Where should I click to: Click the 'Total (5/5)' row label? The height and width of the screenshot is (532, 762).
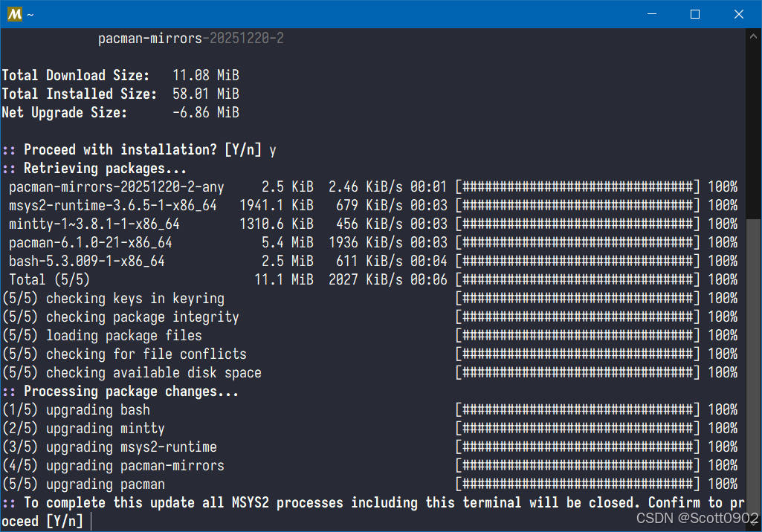50,280
